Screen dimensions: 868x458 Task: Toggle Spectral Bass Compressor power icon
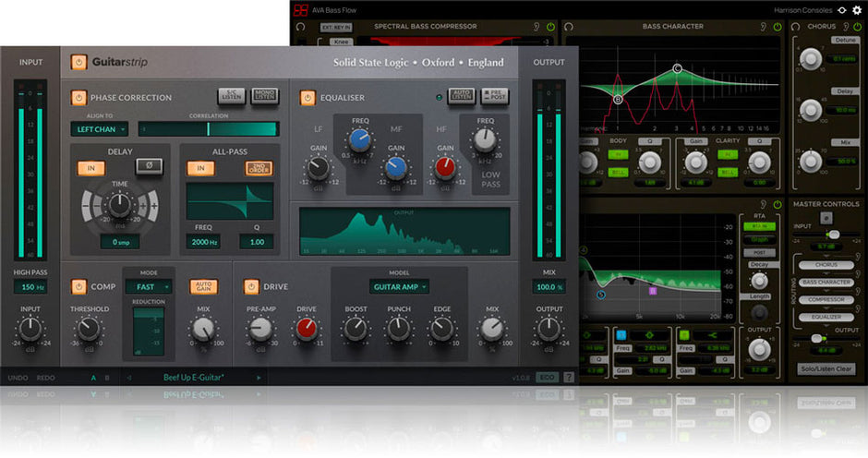pyautogui.click(x=550, y=27)
